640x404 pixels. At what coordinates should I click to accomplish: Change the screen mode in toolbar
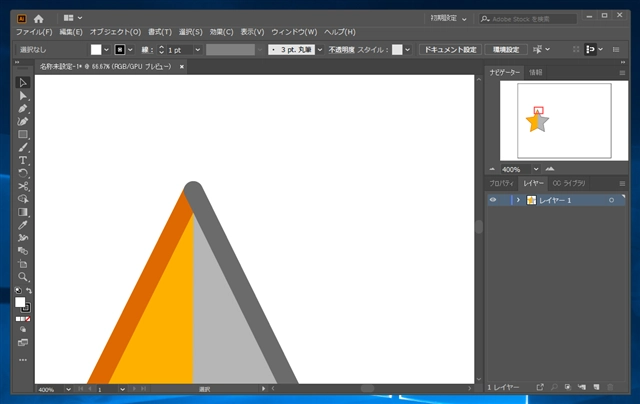pos(23,342)
